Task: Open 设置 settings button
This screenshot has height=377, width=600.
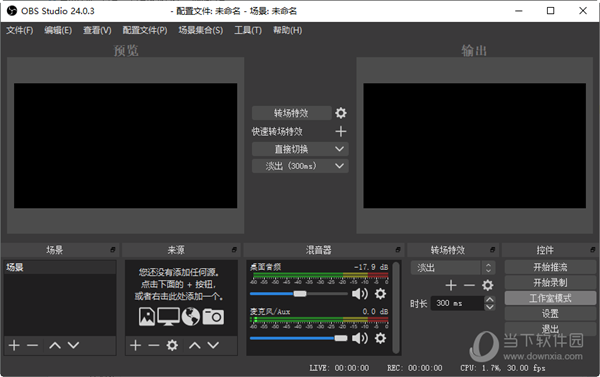Action: pyautogui.click(x=550, y=314)
